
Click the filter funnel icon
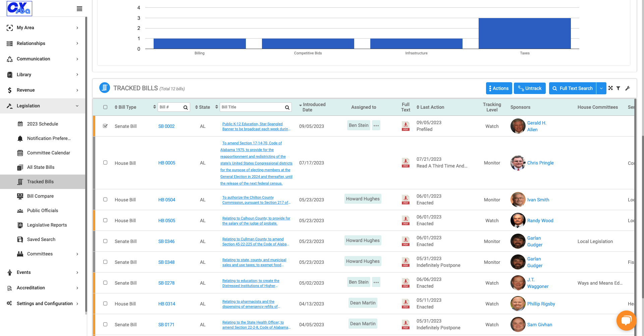click(x=618, y=88)
